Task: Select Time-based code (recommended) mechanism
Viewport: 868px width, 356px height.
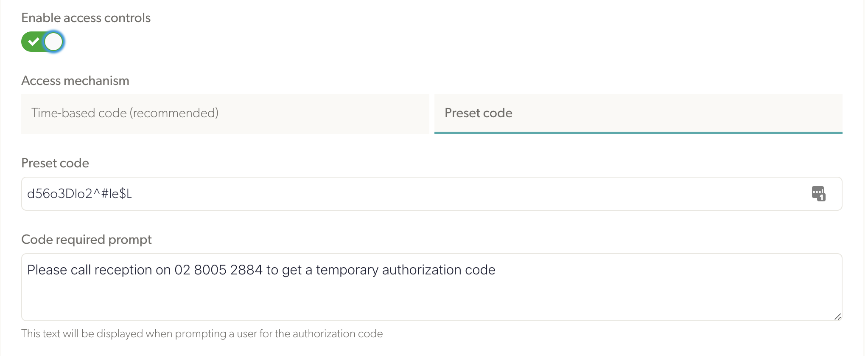Action: click(225, 114)
